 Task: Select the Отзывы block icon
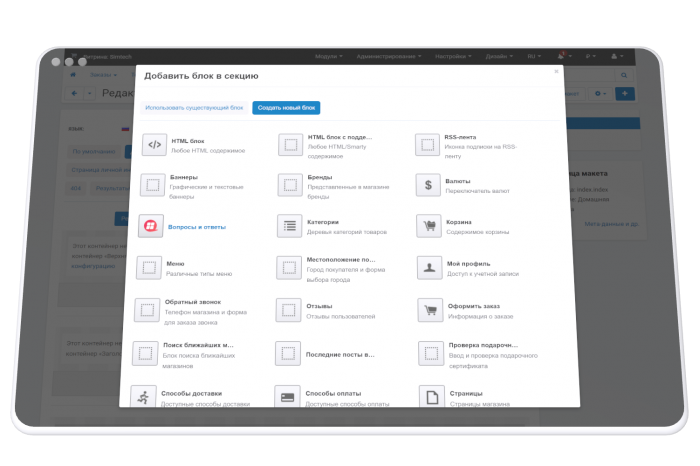tap(289, 310)
